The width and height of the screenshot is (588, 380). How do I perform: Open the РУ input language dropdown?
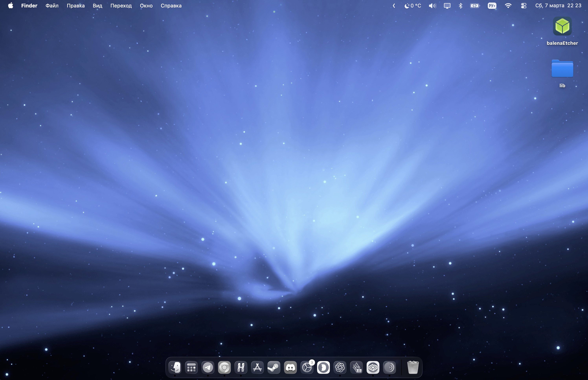pyautogui.click(x=492, y=6)
